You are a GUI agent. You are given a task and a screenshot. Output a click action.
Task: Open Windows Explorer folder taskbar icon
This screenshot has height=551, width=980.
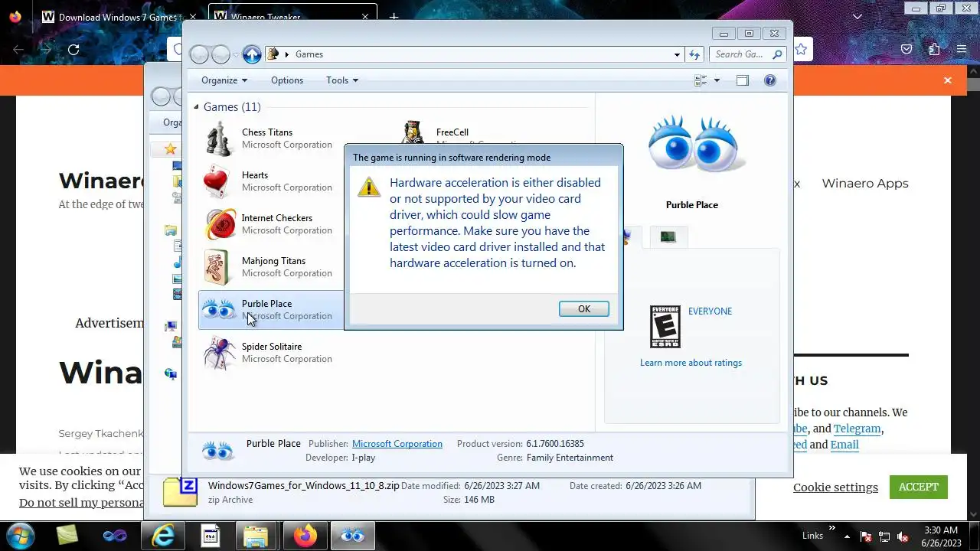point(255,536)
